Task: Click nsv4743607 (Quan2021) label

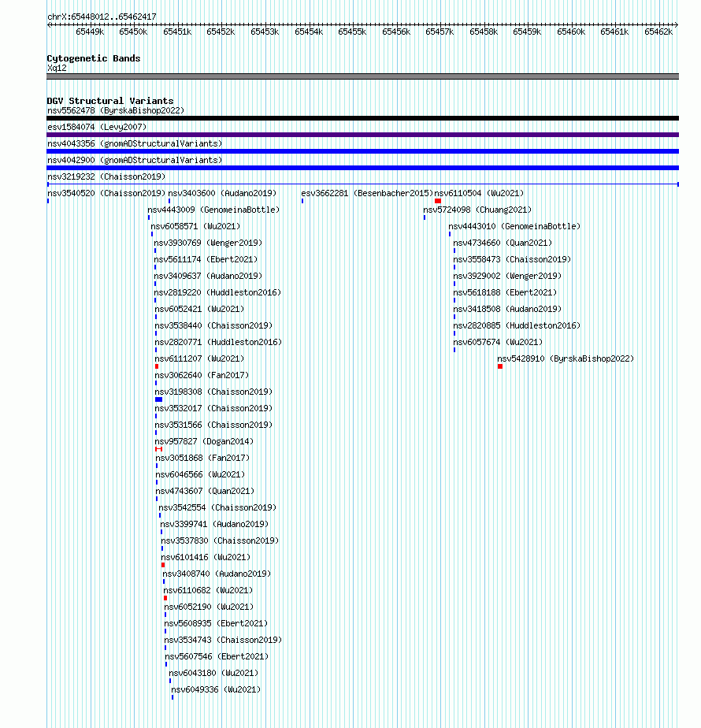Action: 206,491
